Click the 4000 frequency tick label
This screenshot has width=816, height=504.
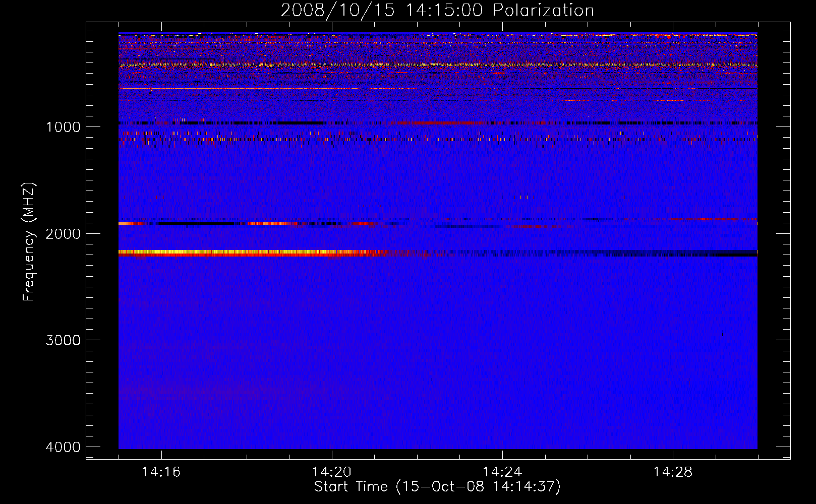point(63,447)
